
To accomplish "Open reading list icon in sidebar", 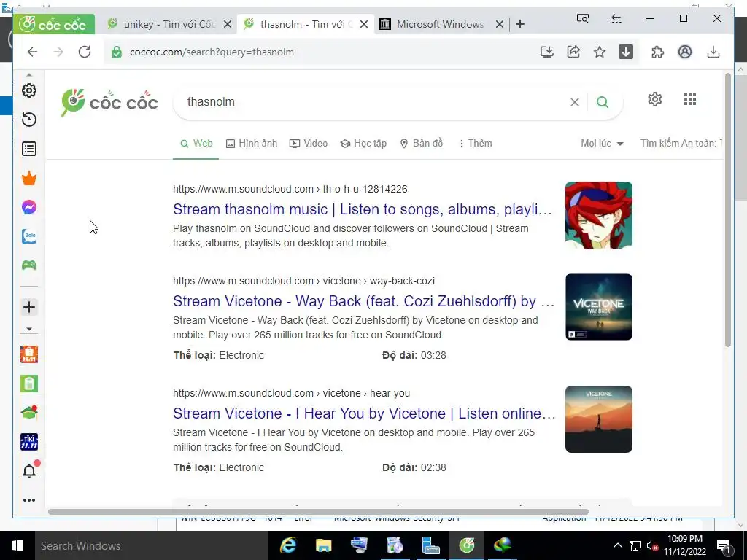I will [29, 149].
